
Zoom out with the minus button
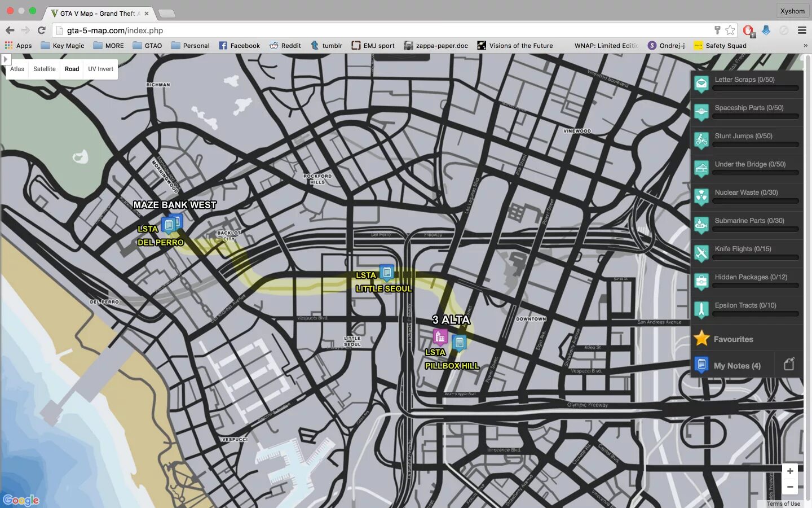coord(790,487)
